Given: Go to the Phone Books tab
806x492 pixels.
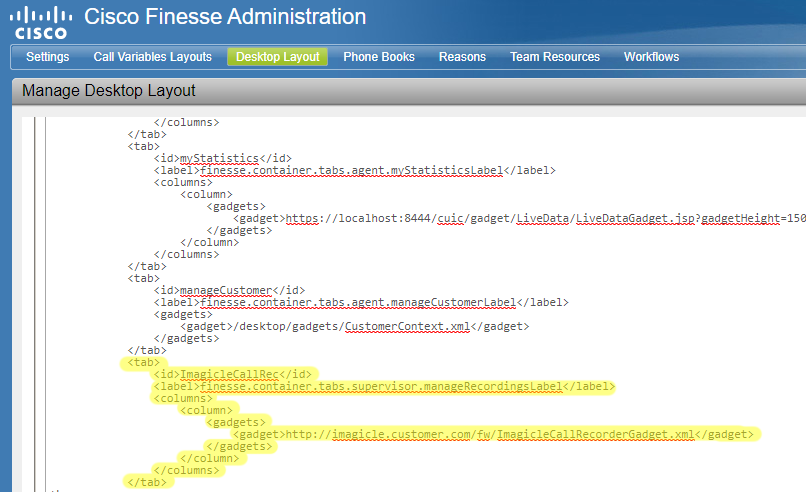Looking at the screenshot, I should pyautogui.click(x=379, y=57).
